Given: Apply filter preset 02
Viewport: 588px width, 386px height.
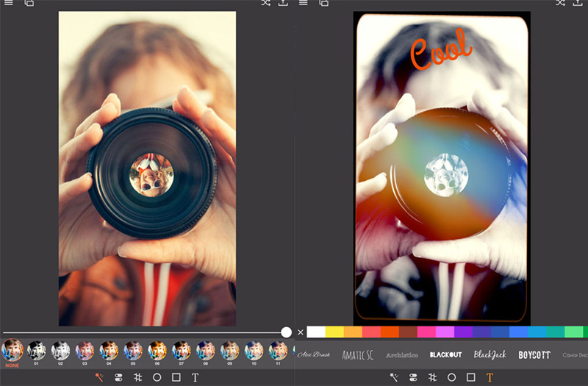Looking at the screenshot, I should (60, 351).
